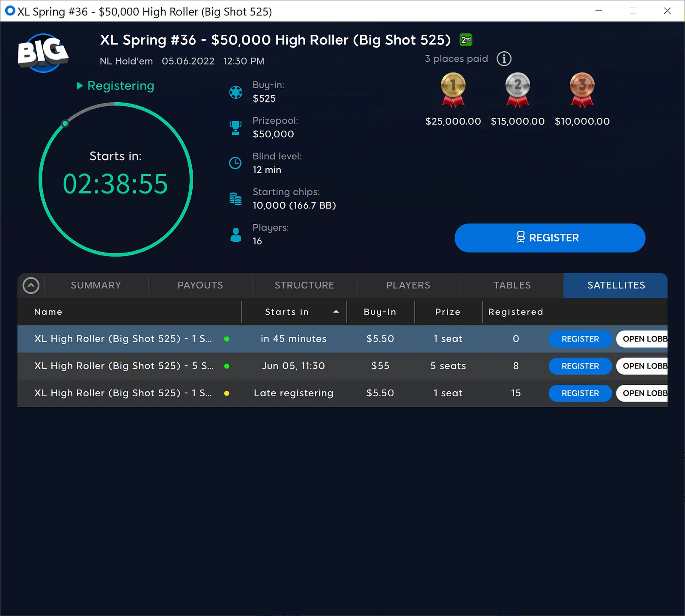The image size is (685, 616).
Task: Click the info icon beside places paid
Action: (x=504, y=59)
